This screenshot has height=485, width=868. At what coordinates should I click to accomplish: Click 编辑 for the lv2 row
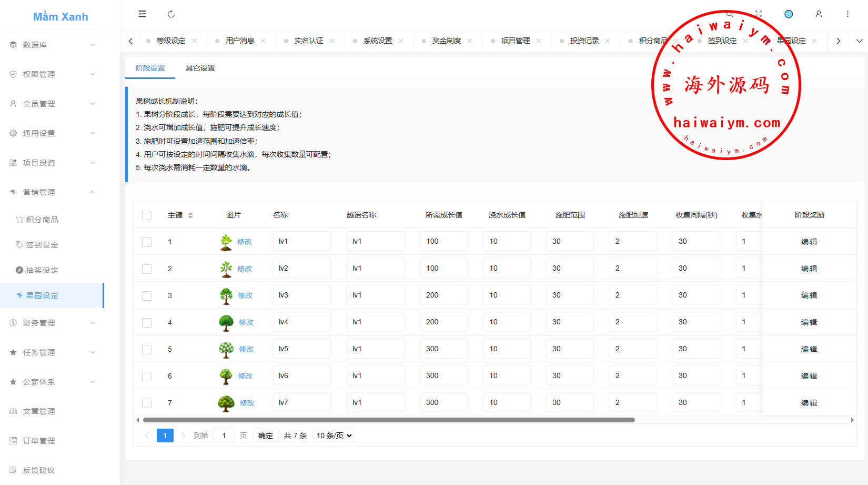(809, 269)
